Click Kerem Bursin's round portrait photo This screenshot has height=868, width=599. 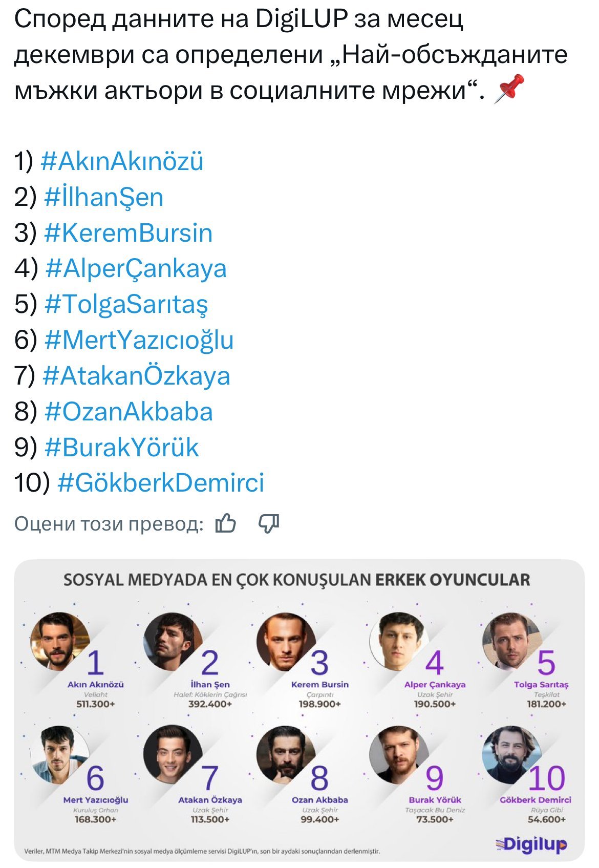point(284,641)
